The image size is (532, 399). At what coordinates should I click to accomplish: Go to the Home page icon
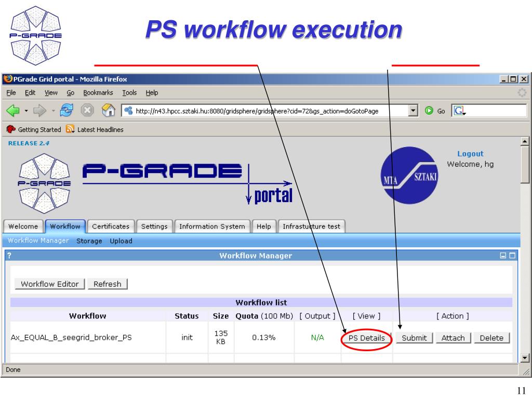pos(108,110)
